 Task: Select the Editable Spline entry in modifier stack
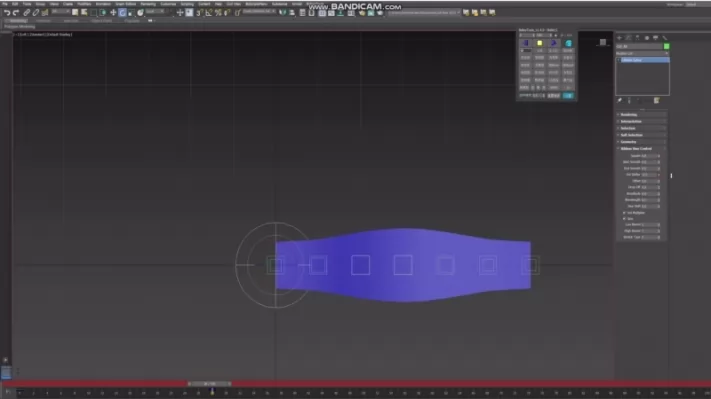[642, 60]
